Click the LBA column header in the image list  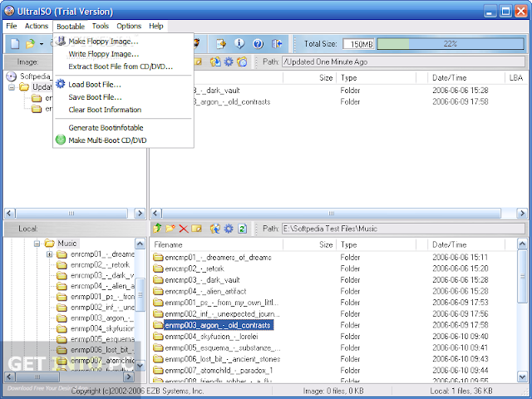515,78
